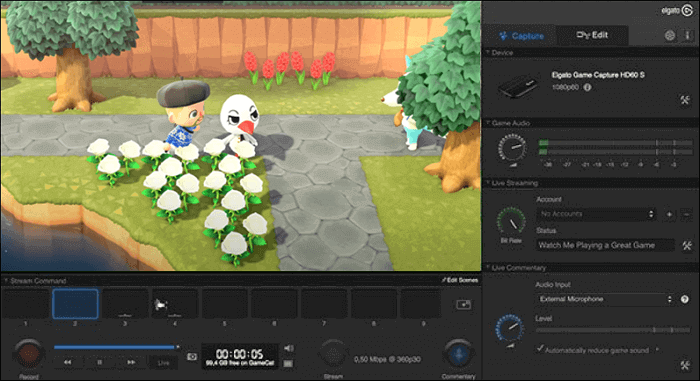Select scene slot 3
The height and width of the screenshot is (381, 700).
125,304
